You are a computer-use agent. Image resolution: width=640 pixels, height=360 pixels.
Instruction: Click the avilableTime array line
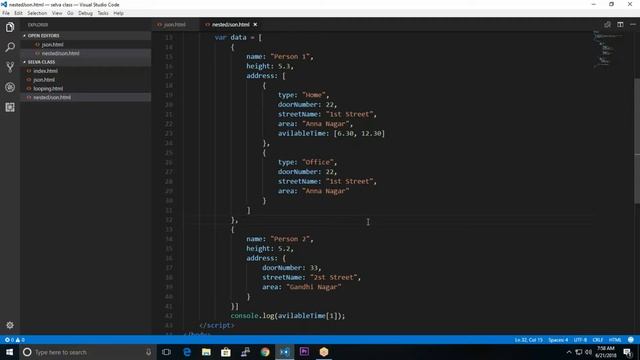click(x=331, y=133)
